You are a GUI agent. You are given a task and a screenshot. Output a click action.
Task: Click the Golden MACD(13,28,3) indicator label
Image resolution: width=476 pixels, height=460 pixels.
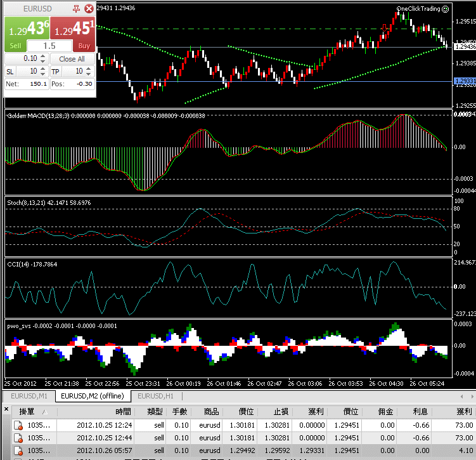point(38,115)
